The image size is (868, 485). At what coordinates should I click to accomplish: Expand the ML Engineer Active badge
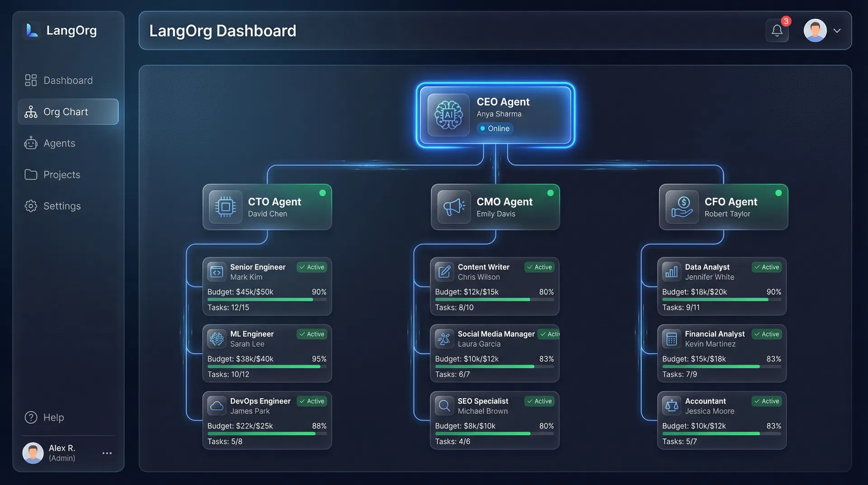click(x=311, y=334)
